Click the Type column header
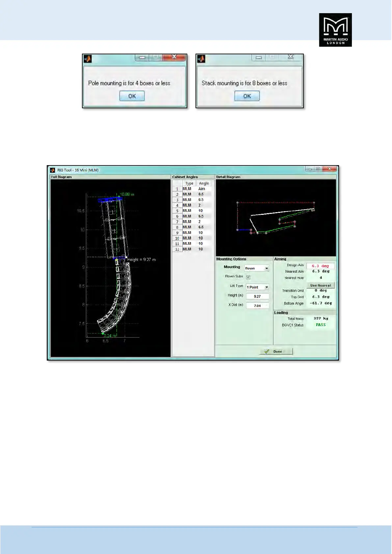392x554 pixels. coord(189,183)
